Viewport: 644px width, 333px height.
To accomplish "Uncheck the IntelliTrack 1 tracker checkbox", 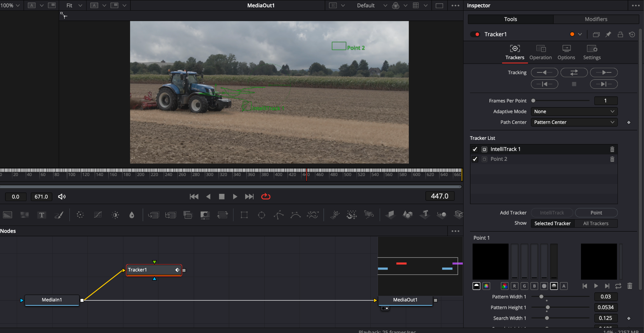I will coord(475,149).
